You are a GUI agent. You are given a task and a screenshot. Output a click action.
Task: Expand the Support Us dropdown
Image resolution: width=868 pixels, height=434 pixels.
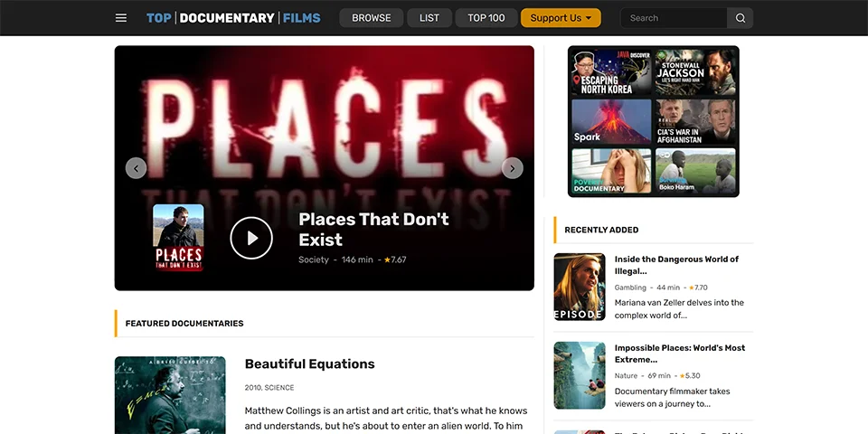(561, 18)
